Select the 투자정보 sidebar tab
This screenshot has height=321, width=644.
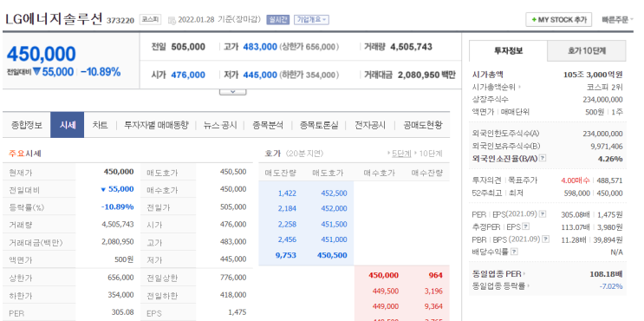(x=509, y=51)
